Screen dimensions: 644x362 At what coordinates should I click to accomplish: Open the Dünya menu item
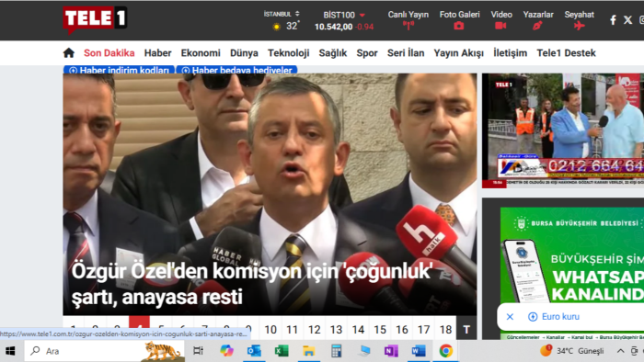coord(244,53)
